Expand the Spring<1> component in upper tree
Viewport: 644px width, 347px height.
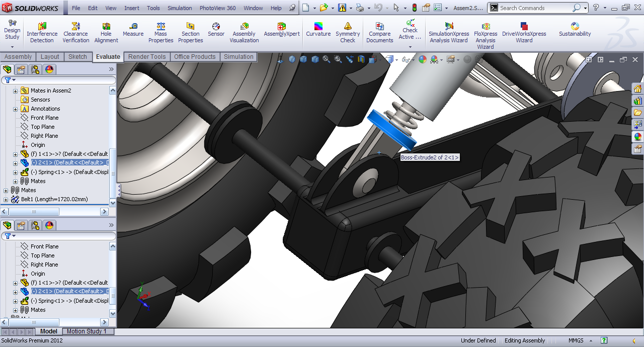(15, 172)
